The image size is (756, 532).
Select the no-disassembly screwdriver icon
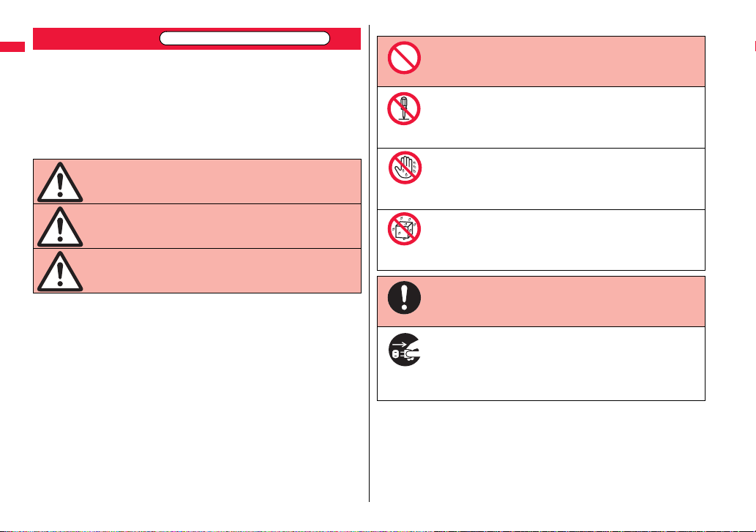404,108
